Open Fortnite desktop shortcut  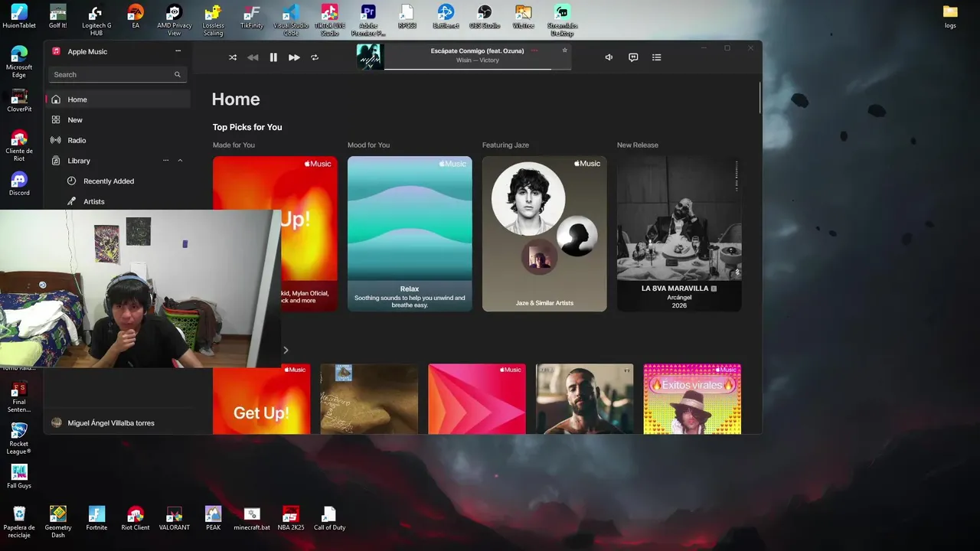[96, 518]
